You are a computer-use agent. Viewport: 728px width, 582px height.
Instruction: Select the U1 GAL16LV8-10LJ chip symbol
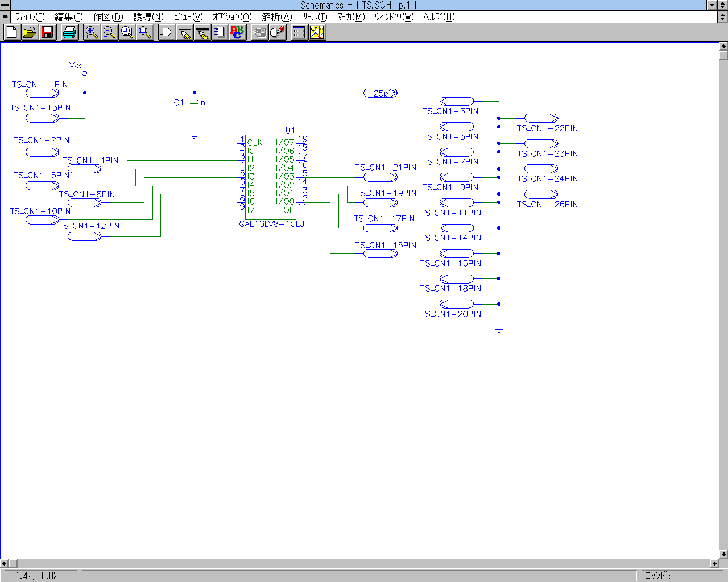271,177
